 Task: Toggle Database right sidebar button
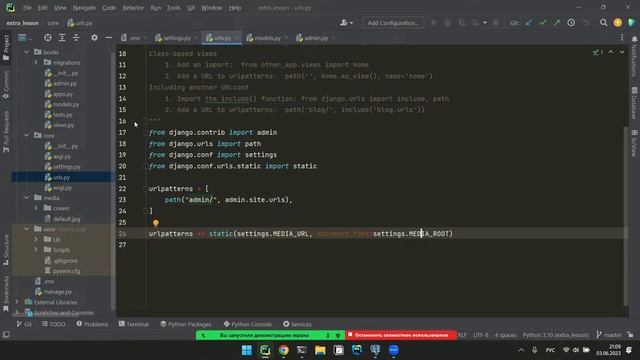pos(634,103)
